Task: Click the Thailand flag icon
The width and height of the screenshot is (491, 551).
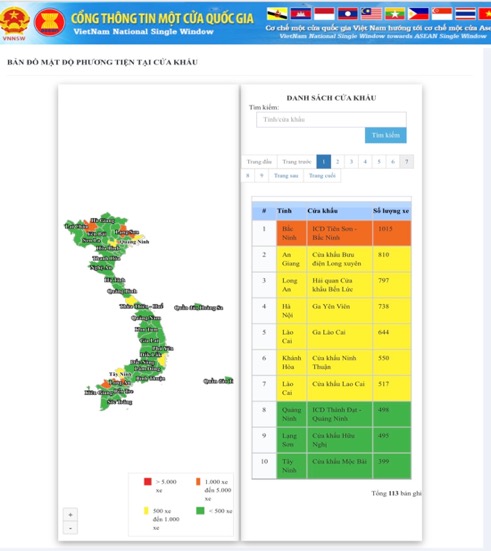Action: tap(466, 14)
